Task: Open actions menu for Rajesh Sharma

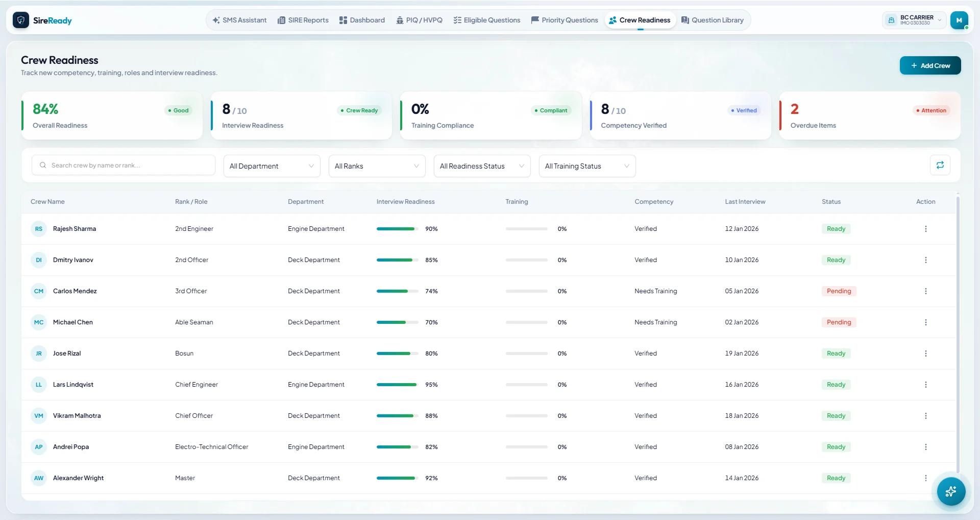Action: pyautogui.click(x=925, y=229)
